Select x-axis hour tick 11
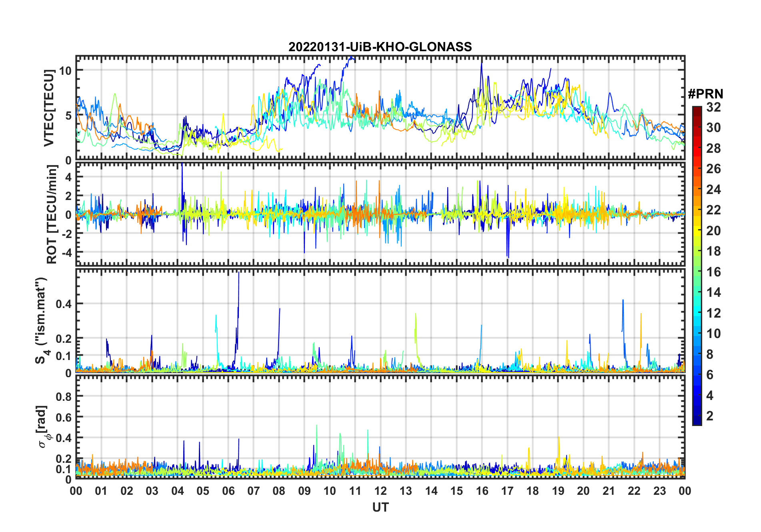 pyautogui.click(x=355, y=491)
